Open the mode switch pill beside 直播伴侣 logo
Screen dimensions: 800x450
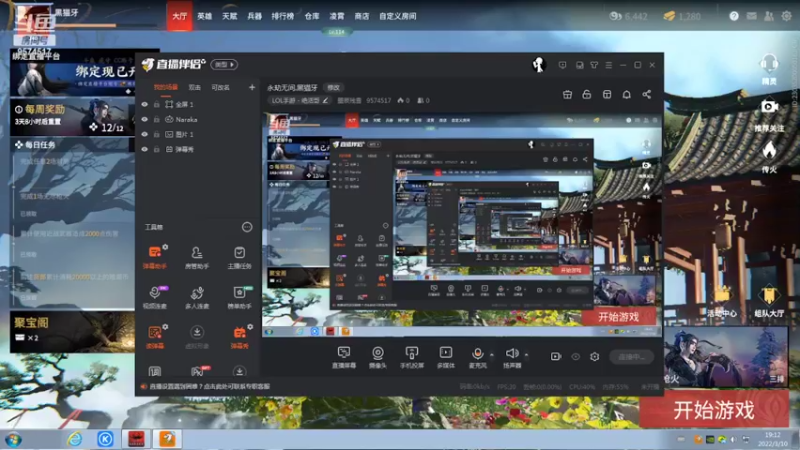[224, 65]
